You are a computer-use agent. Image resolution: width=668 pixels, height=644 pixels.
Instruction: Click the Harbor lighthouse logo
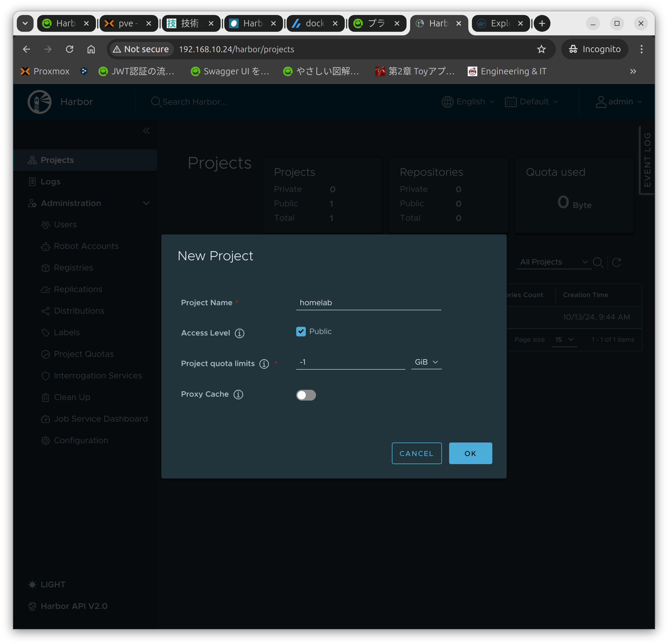(x=40, y=102)
